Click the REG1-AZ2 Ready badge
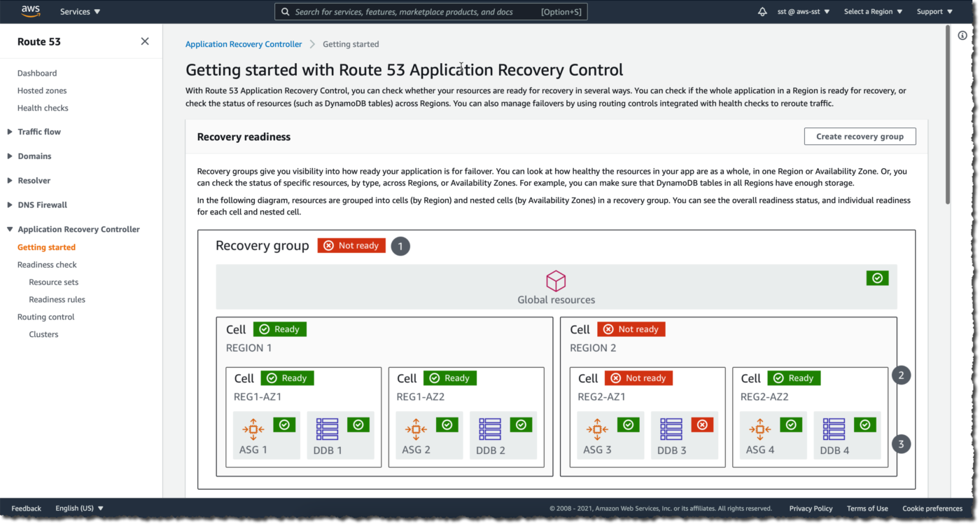The width and height of the screenshot is (980, 524). coord(450,378)
